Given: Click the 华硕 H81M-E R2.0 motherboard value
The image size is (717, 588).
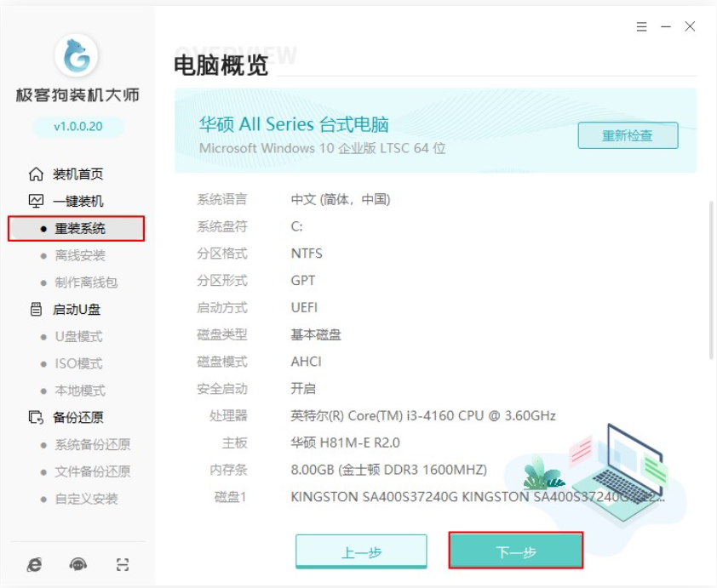Looking at the screenshot, I should tap(345, 442).
